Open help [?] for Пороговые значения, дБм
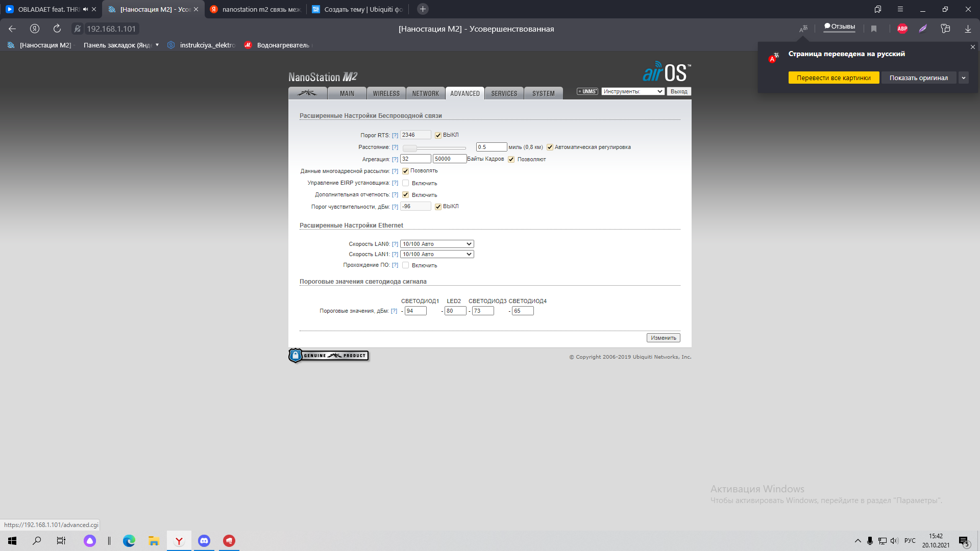Screen dimensions: 980x551 pyautogui.click(x=394, y=311)
